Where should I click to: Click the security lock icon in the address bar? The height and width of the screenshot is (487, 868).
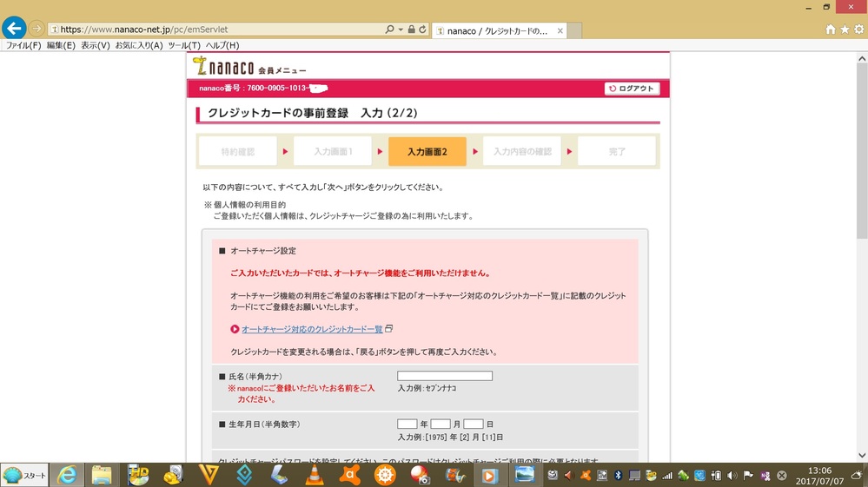click(411, 30)
